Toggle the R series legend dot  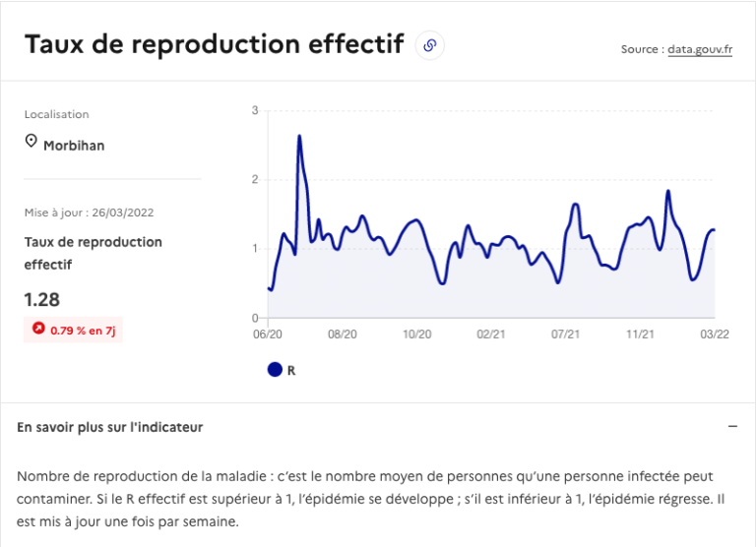[x=275, y=370]
